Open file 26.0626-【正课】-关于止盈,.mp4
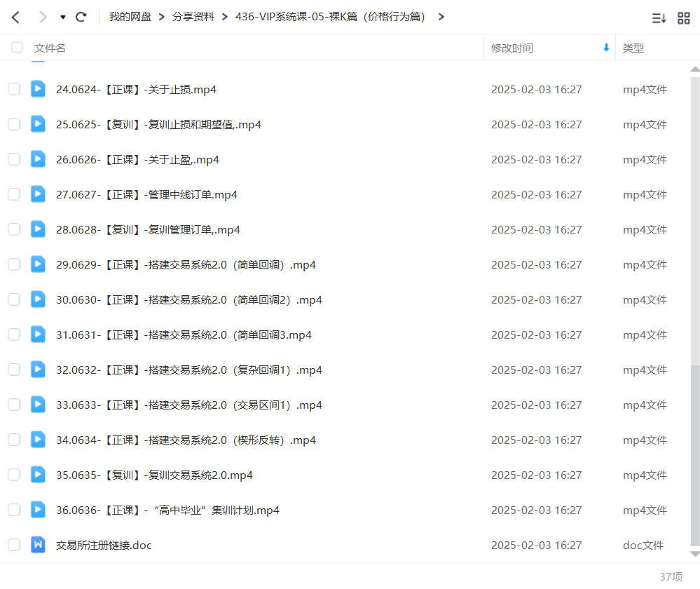This screenshot has width=700, height=589. [x=137, y=160]
